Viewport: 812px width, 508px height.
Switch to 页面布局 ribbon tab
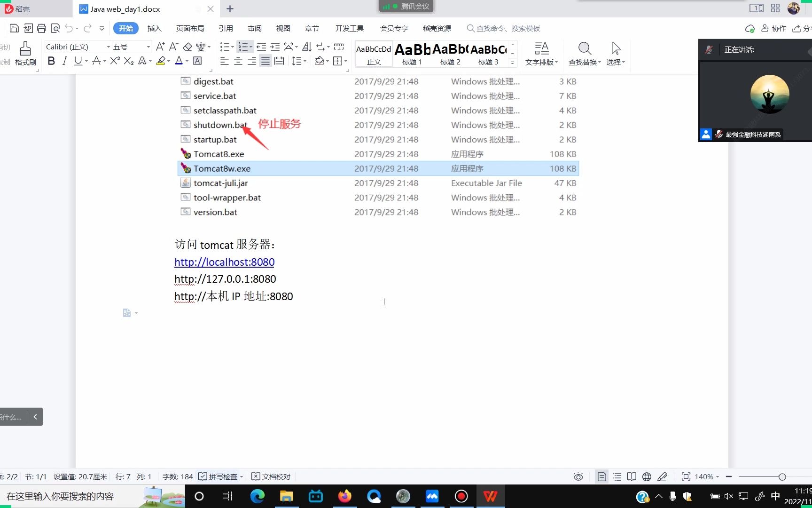pyautogui.click(x=190, y=28)
